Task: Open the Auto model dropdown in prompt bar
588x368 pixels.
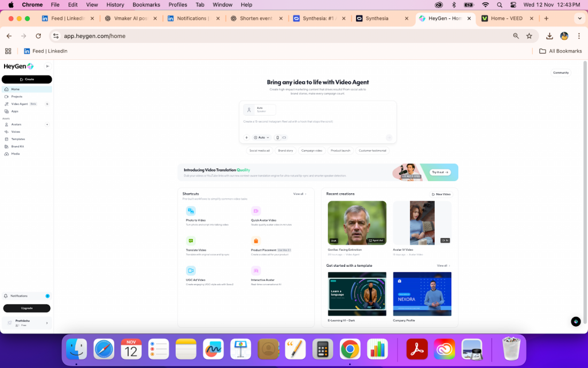Action: [261, 137]
